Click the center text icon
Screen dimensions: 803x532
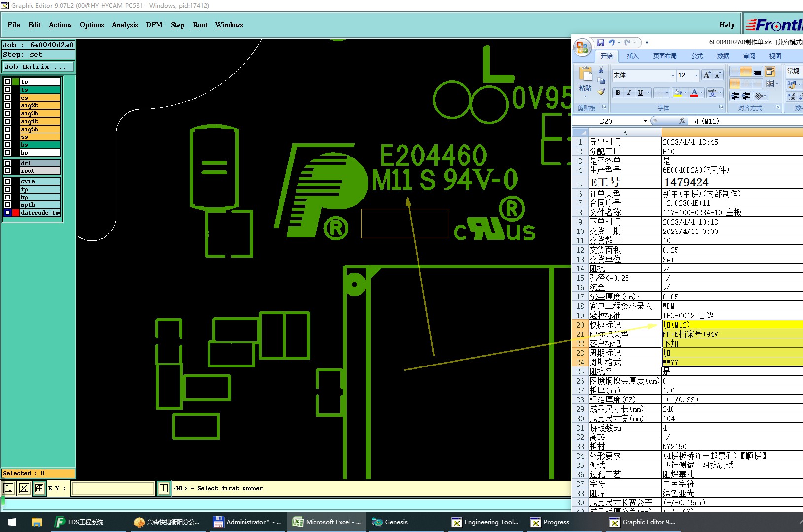[746, 84]
